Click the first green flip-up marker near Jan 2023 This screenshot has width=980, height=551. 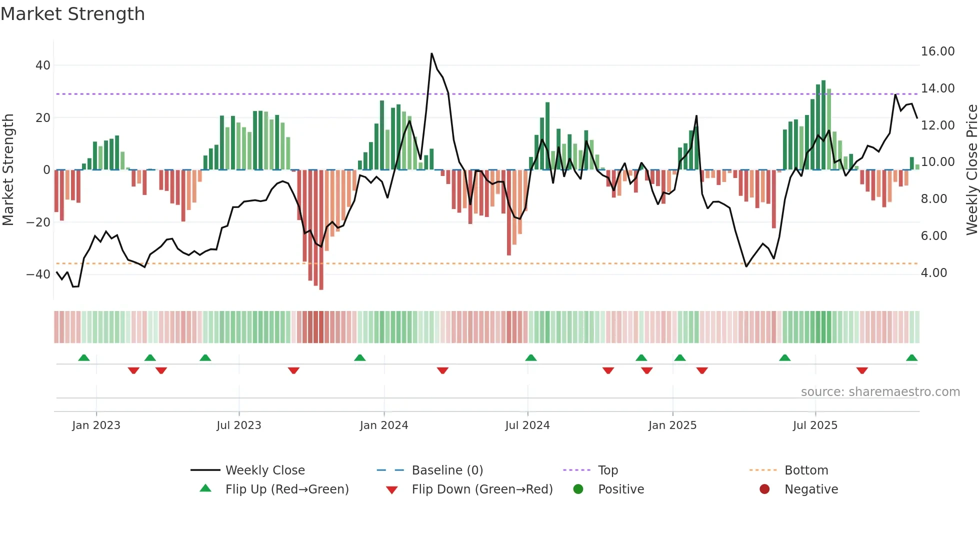point(84,358)
